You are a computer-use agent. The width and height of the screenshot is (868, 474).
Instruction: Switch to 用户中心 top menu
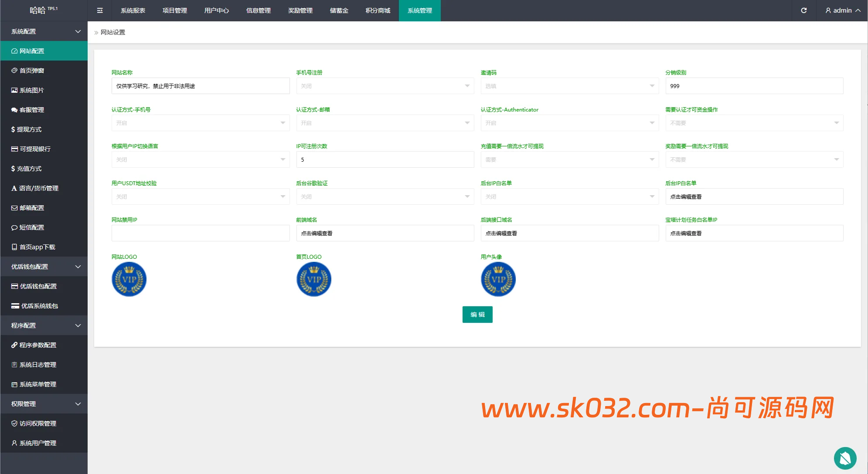pyautogui.click(x=216, y=10)
